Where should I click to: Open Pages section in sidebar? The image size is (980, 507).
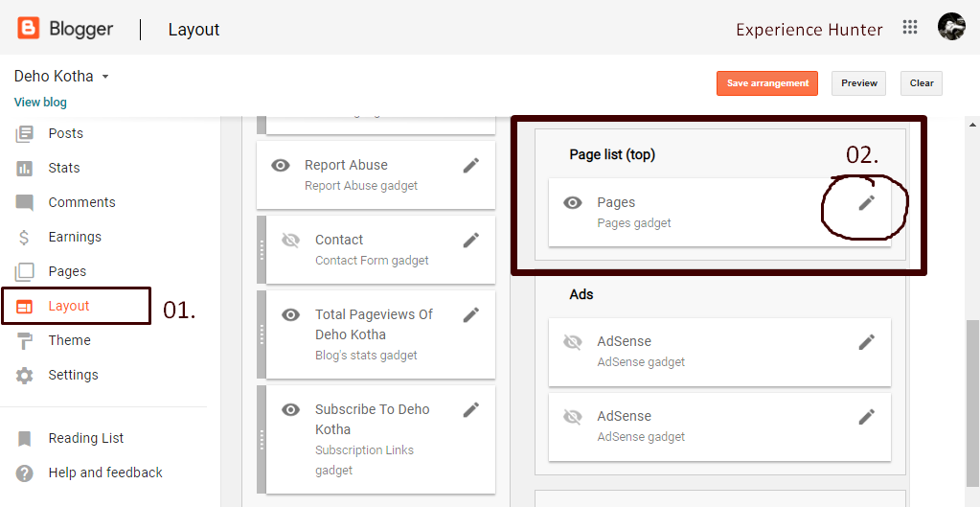(x=67, y=271)
